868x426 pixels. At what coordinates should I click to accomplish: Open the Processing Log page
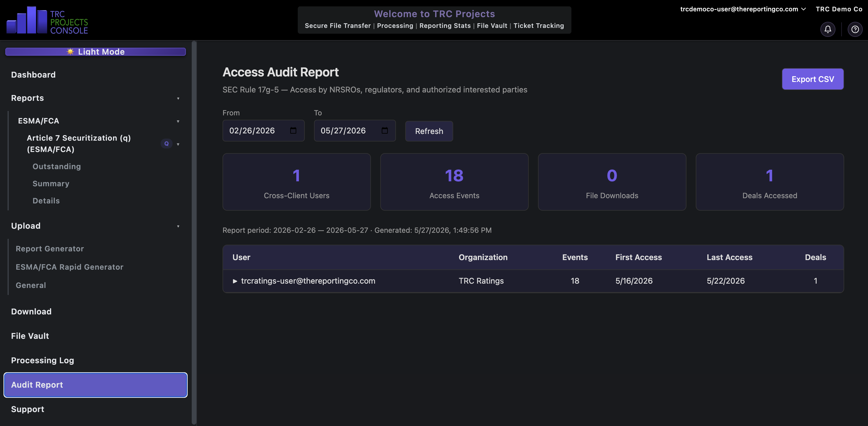coord(42,360)
